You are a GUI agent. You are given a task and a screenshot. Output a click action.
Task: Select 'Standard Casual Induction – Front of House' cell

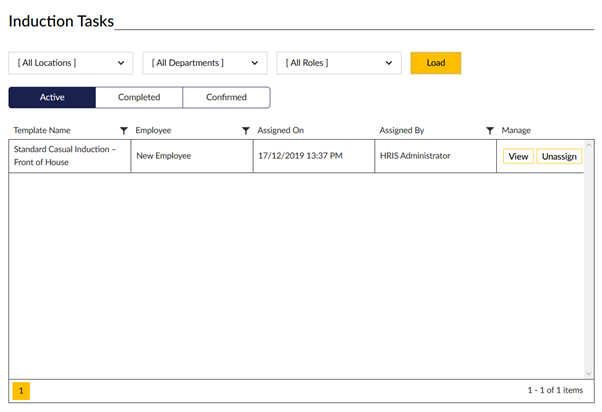point(69,156)
